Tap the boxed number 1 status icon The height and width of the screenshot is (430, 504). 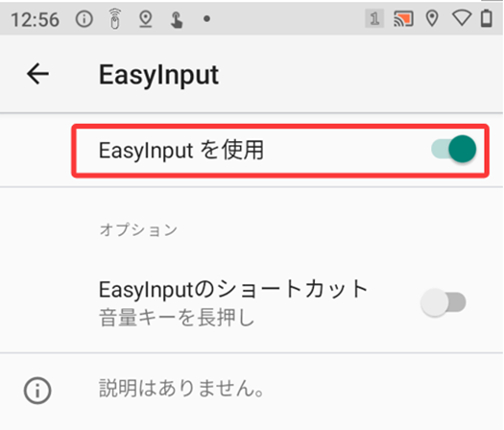[x=374, y=18]
